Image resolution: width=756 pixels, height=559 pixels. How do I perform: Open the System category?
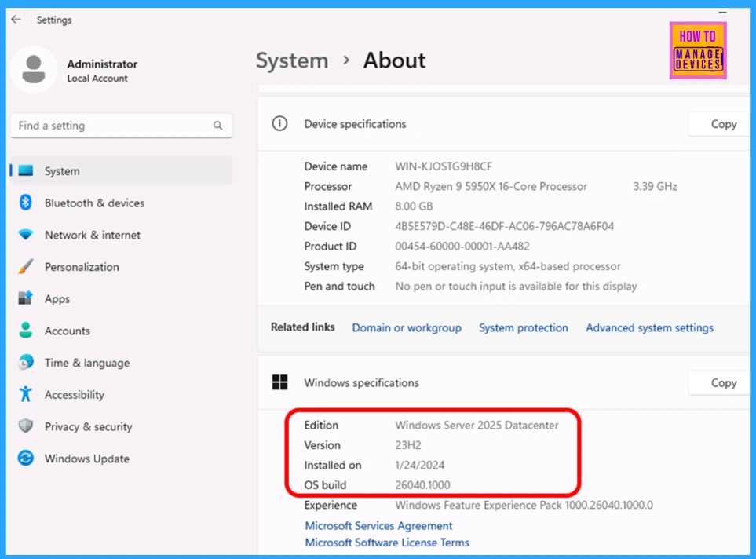coord(122,170)
